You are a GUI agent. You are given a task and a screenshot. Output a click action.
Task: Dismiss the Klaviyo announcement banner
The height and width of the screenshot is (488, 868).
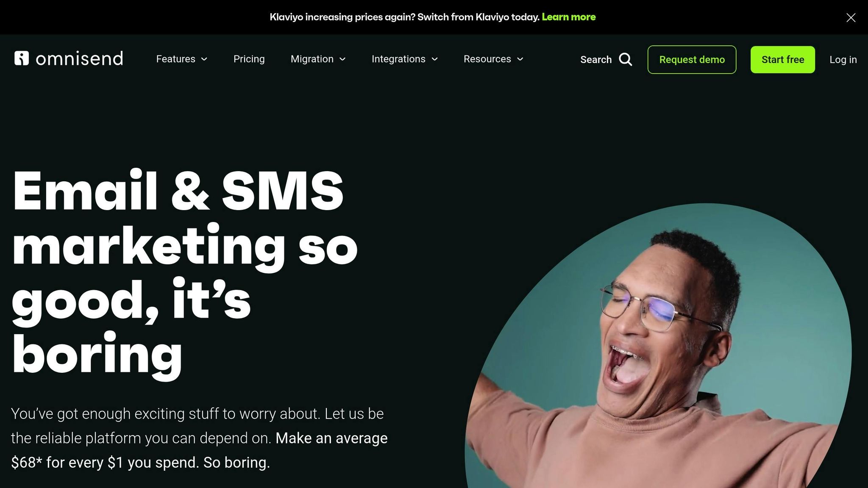tap(851, 17)
